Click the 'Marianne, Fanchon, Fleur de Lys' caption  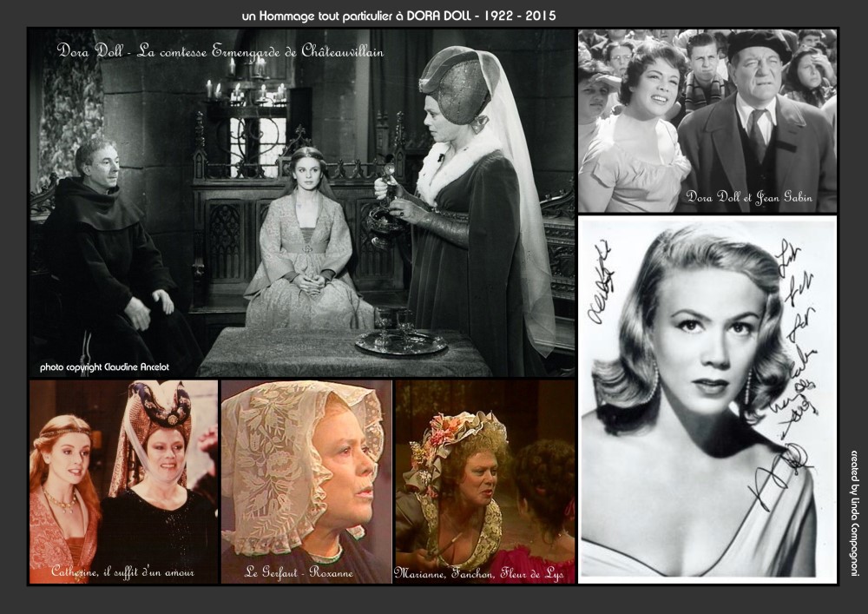478,573
